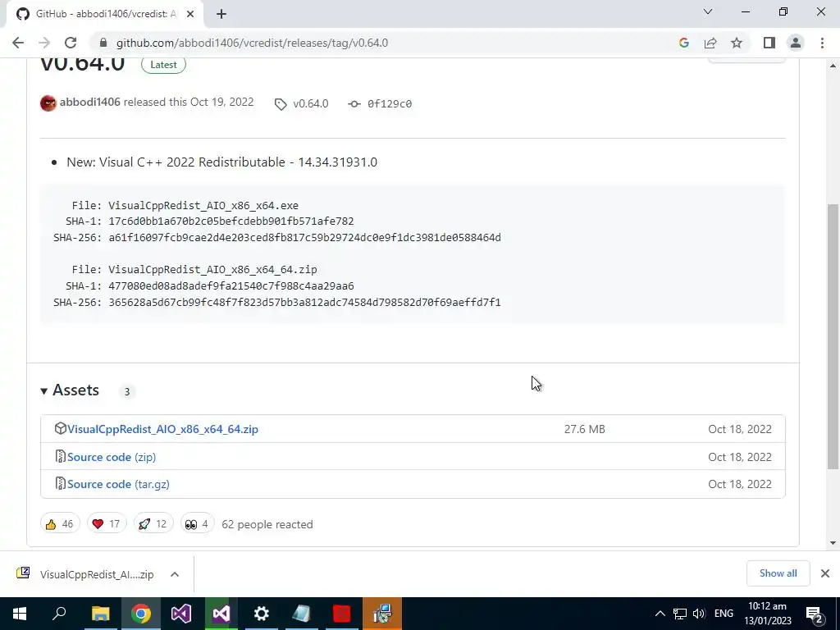Click file icon beside Source code (tar.gz)
Screen dimensions: 840x630
[x=61, y=483]
